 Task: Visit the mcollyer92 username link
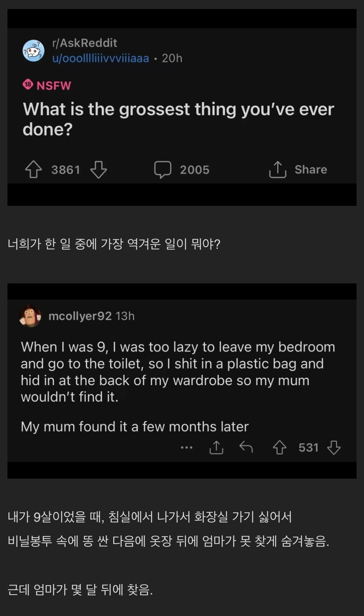80,316
